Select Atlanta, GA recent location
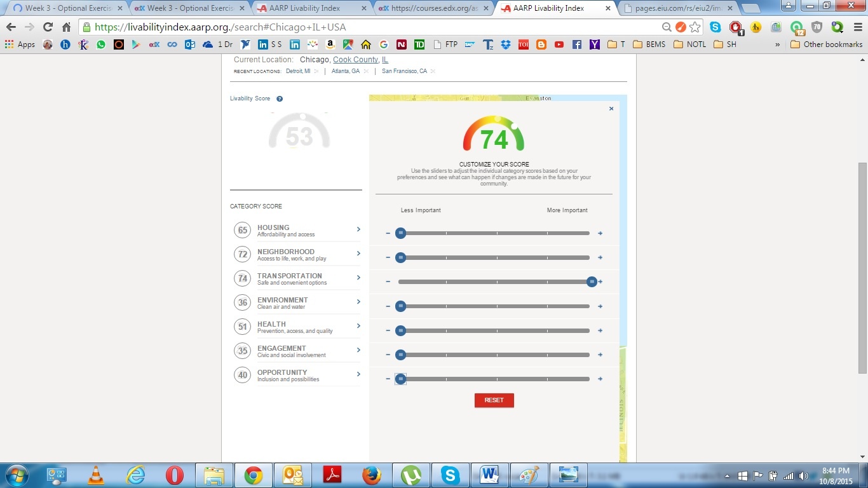Viewport: 868px width, 488px height. [x=346, y=71]
